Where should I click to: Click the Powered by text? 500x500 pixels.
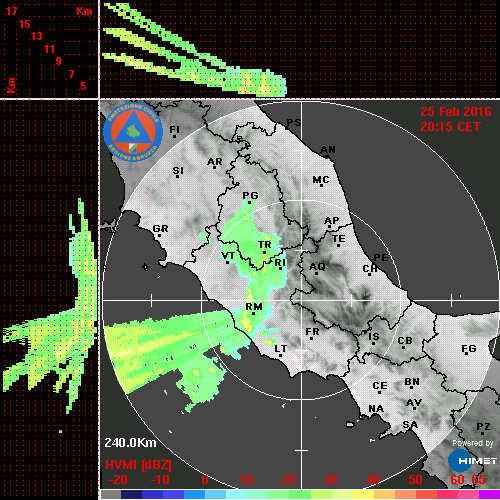(x=472, y=443)
